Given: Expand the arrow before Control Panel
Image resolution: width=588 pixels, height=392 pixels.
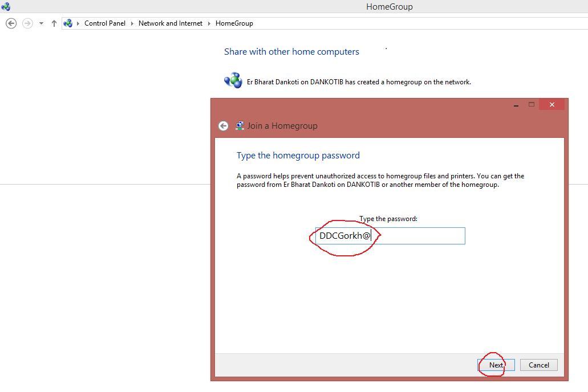Looking at the screenshot, I should pyautogui.click(x=78, y=23).
